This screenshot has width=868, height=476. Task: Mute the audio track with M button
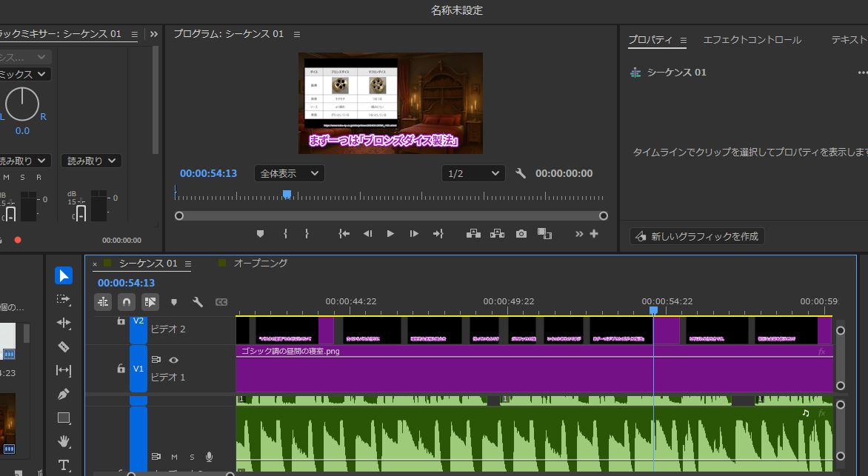point(175,457)
